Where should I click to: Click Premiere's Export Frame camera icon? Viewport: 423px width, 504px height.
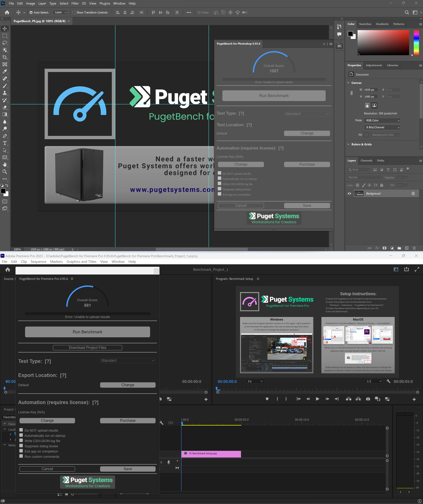click(368, 399)
